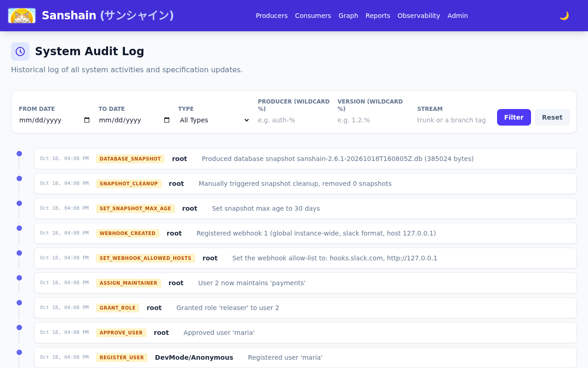This screenshot has width=588, height=368.
Task: Click the timeline dot for DATABASE_SNAPSHOT entry
Action: point(19,154)
